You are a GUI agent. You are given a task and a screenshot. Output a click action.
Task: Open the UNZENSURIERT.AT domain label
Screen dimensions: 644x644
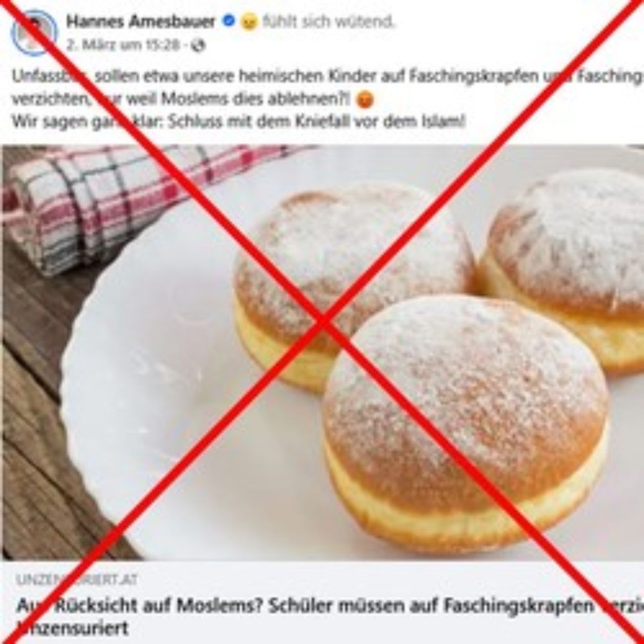(x=77, y=580)
